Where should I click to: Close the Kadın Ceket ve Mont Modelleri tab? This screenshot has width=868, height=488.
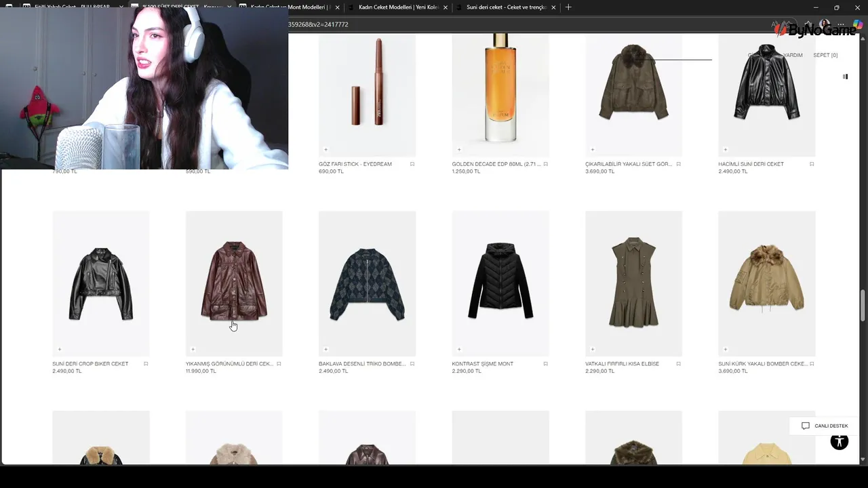(x=337, y=7)
